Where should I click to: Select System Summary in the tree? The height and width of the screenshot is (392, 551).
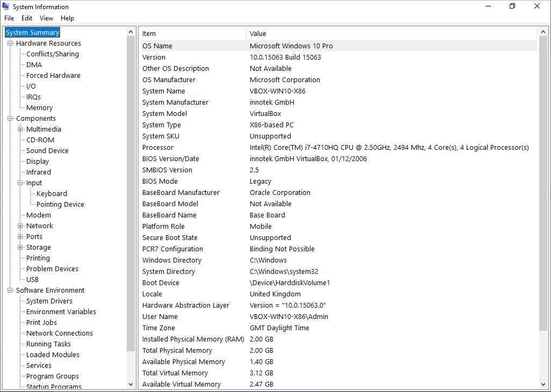[x=32, y=32]
